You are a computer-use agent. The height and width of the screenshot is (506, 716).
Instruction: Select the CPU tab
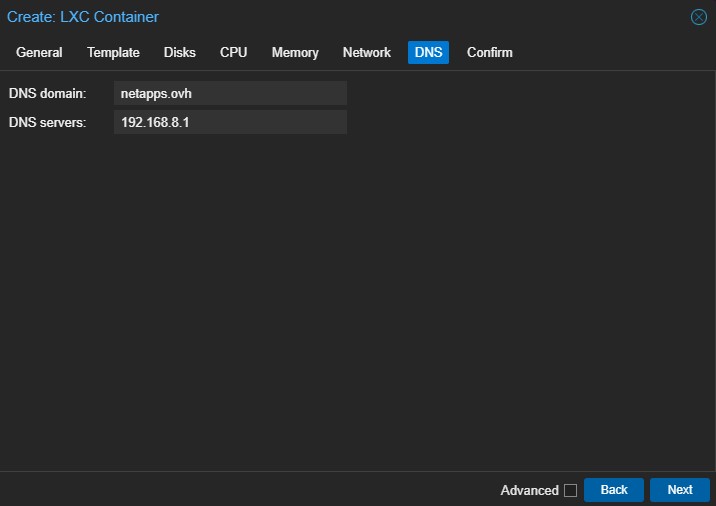click(x=233, y=53)
